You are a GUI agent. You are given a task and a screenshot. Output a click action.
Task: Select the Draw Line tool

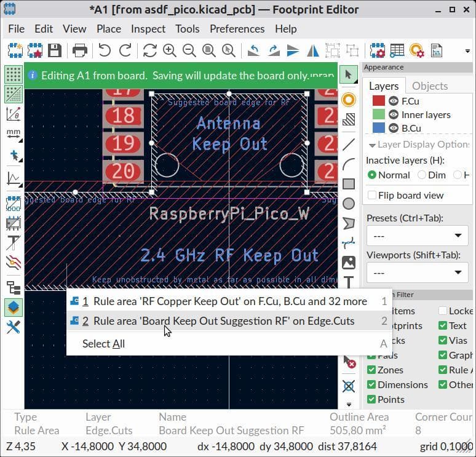click(x=349, y=145)
